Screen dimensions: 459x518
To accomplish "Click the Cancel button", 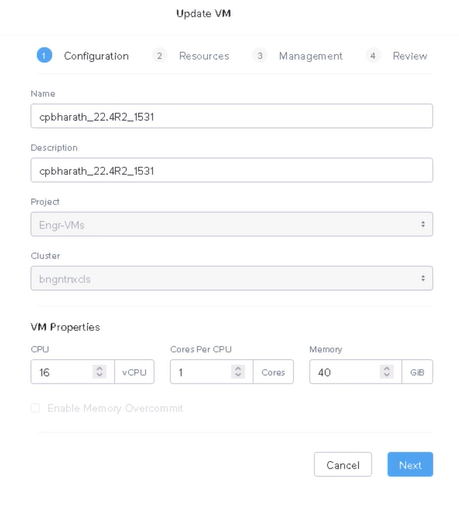I will [x=343, y=464].
